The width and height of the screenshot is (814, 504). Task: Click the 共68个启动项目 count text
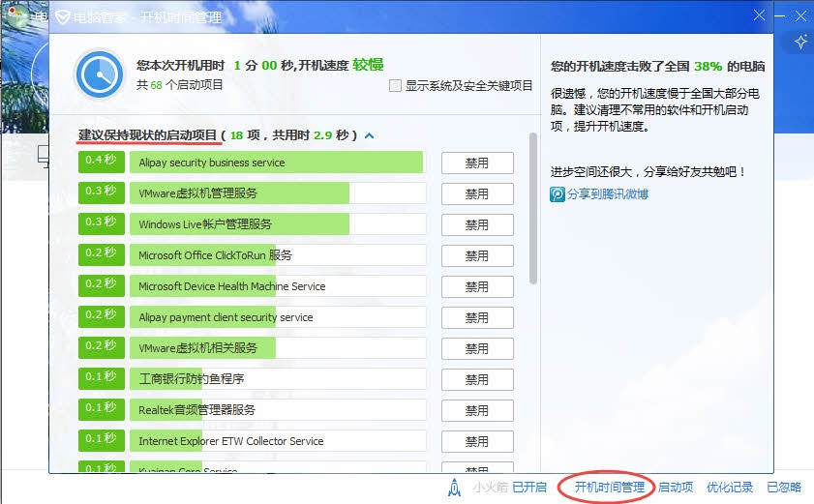(180, 85)
